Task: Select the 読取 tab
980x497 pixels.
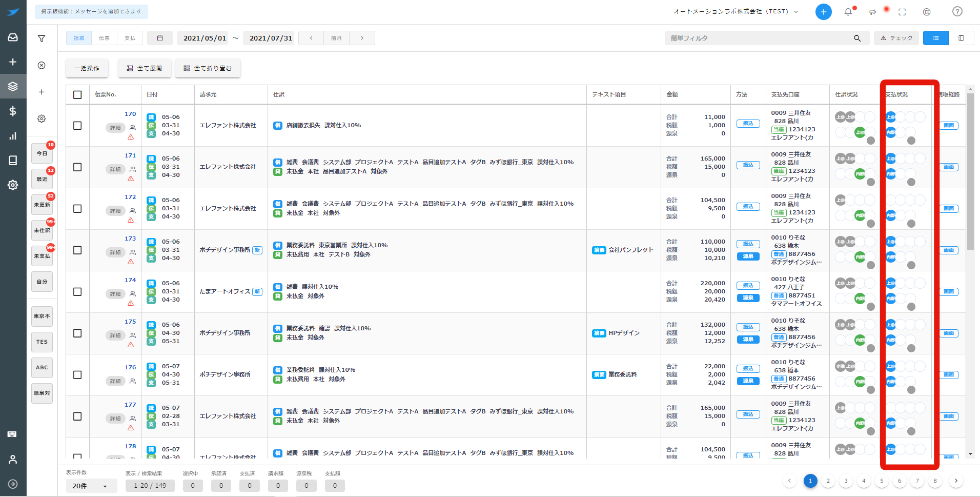Action: pos(79,38)
